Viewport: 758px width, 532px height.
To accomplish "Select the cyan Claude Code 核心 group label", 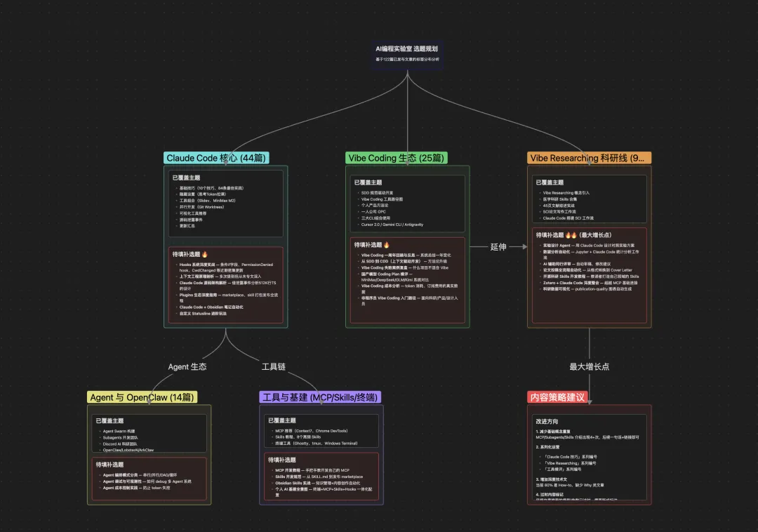I will (x=217, y=158).
